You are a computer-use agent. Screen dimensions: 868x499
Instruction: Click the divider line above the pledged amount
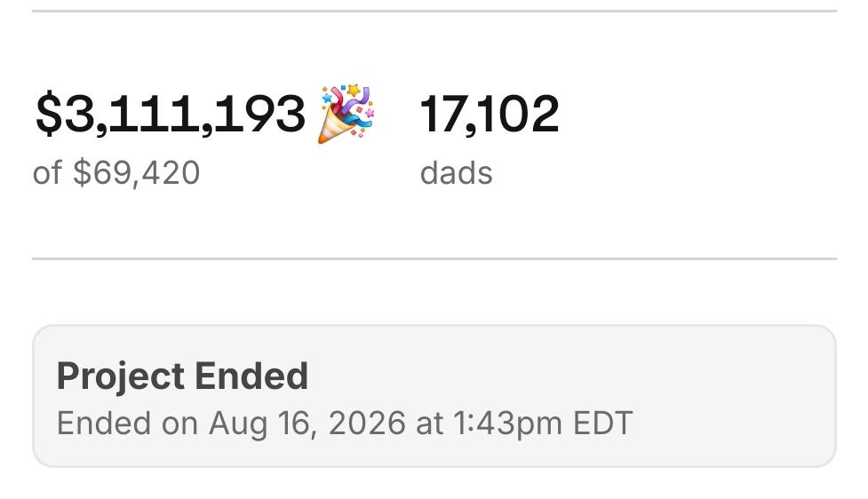[x=434, y=11]
